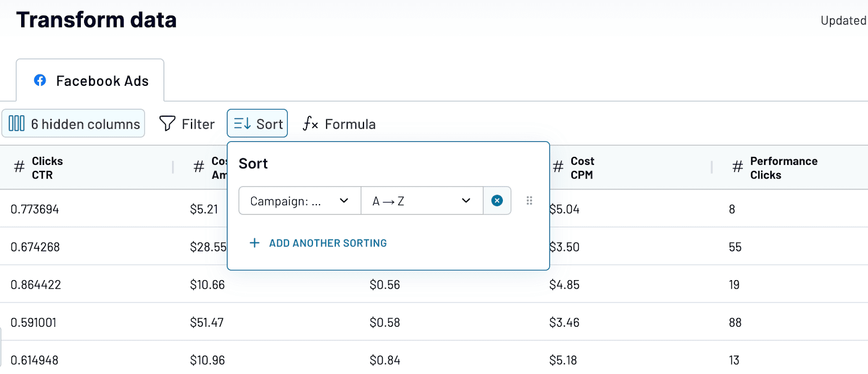This screenshot has width=868, height=374.
Task: Switch to the Facebook Ads tab
Action: pos(90,80)
